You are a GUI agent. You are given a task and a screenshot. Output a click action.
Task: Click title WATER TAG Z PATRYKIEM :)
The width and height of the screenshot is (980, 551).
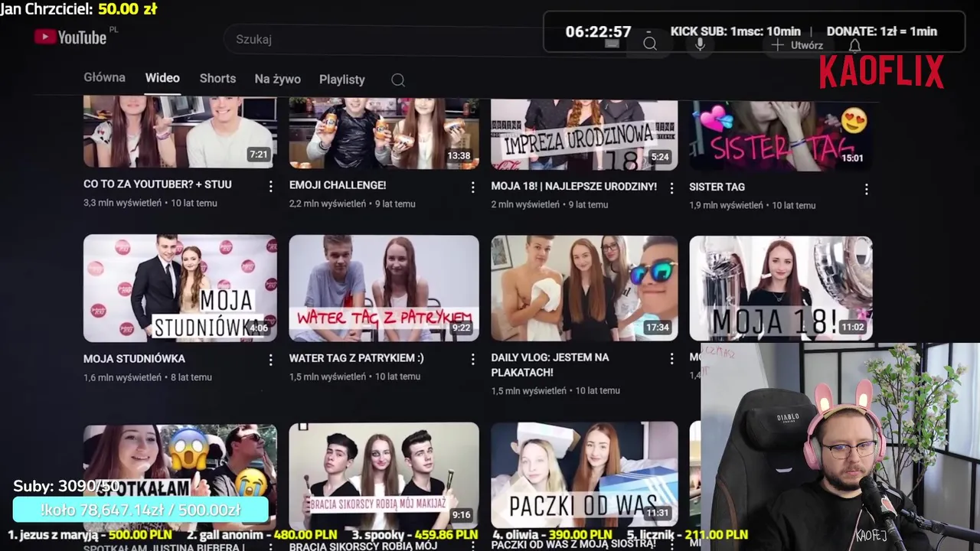[x=356, y=357]
